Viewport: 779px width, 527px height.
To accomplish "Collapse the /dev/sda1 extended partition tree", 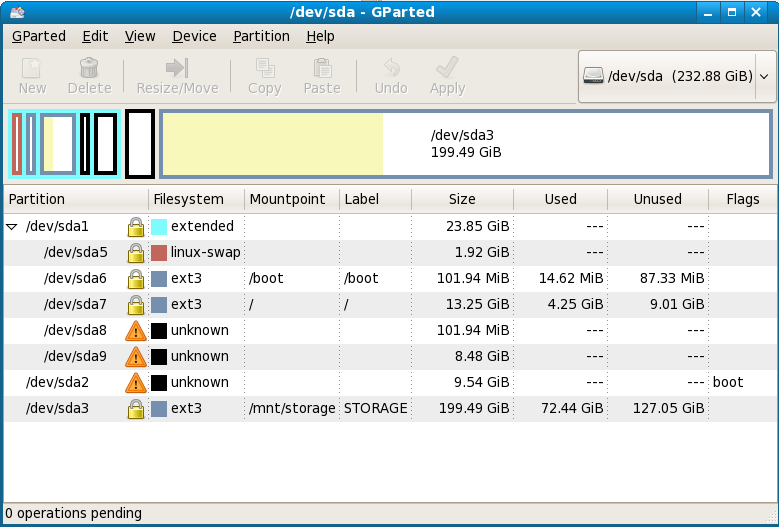I will pyautogui.click(x=11, y=227).
